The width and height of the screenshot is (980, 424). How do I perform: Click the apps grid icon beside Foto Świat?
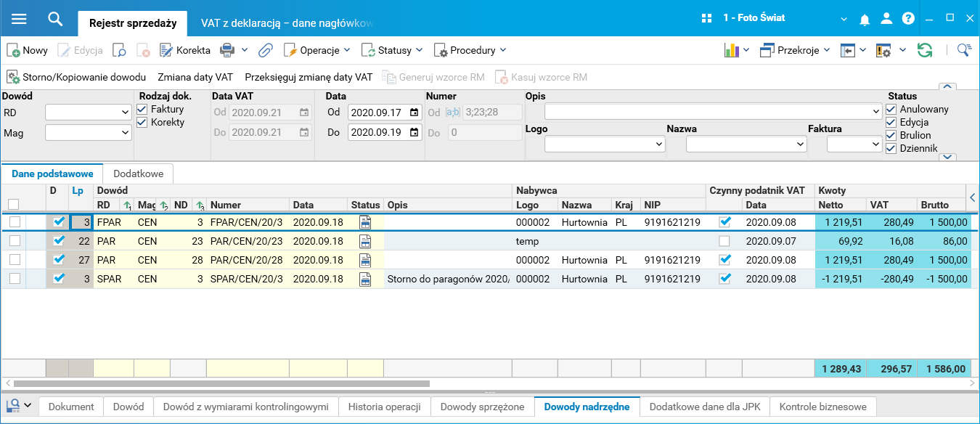(x=707, y=18)
